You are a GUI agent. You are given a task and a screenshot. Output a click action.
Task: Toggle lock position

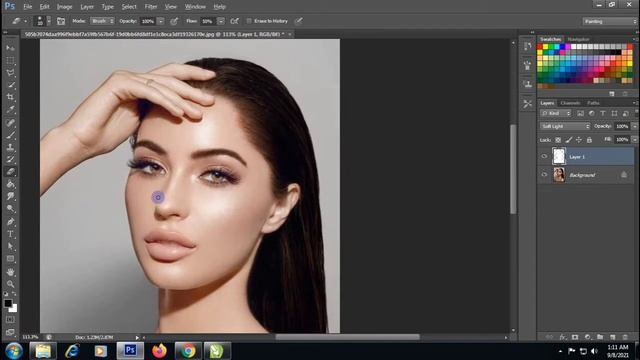[579, 140]
